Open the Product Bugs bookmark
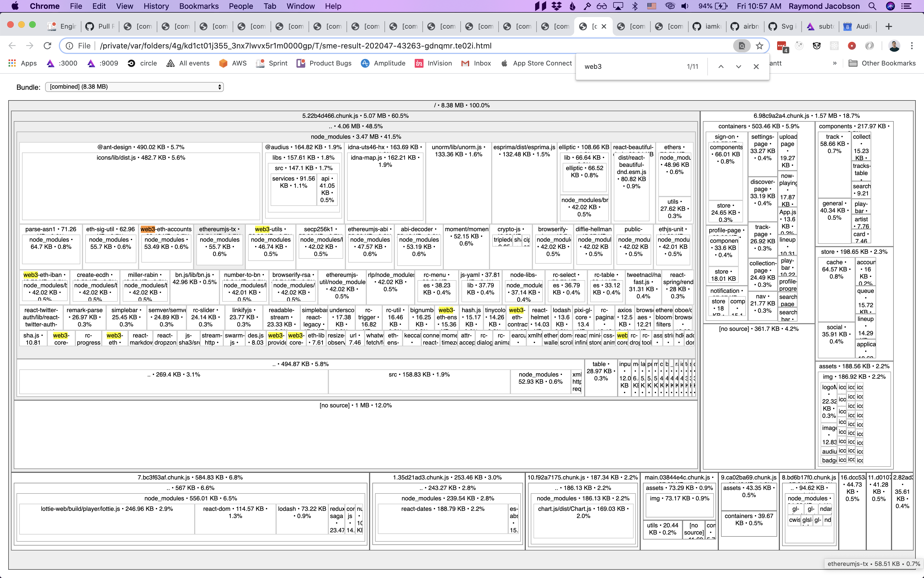Screen dimensions: 924x578 point(324,63)
